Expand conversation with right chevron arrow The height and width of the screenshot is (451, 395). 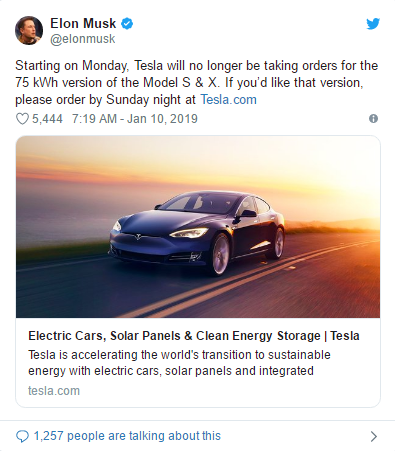coord(374,436)
